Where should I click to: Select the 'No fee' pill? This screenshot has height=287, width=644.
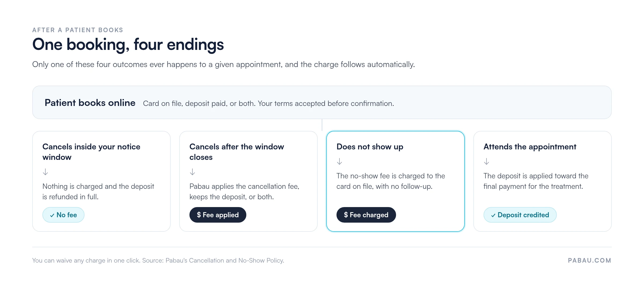63,215
